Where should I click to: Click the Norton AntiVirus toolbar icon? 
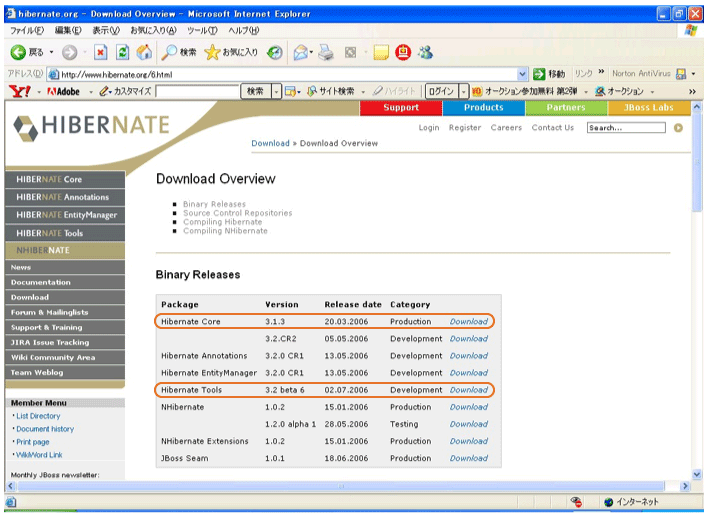681,74
